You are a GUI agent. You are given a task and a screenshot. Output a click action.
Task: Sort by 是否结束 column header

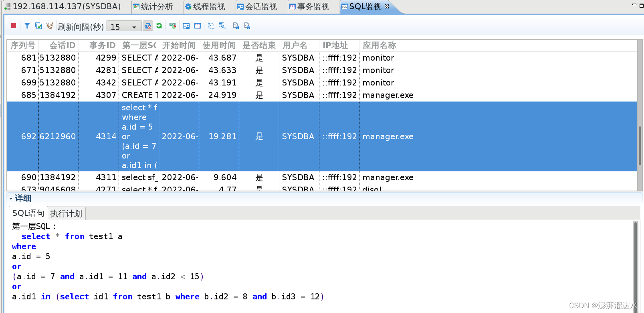(x=259, y=45)
